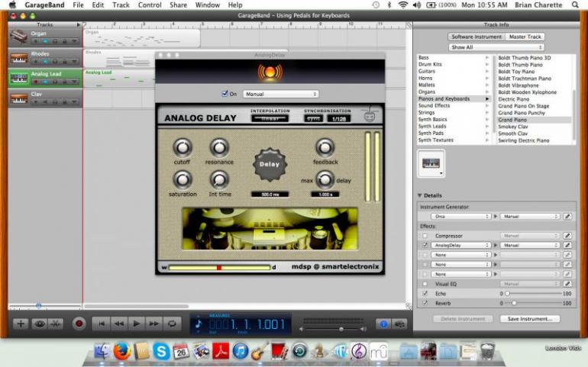Open the Control menu
588x367 pixels.
pyautogui.click(x=150, y=5)
